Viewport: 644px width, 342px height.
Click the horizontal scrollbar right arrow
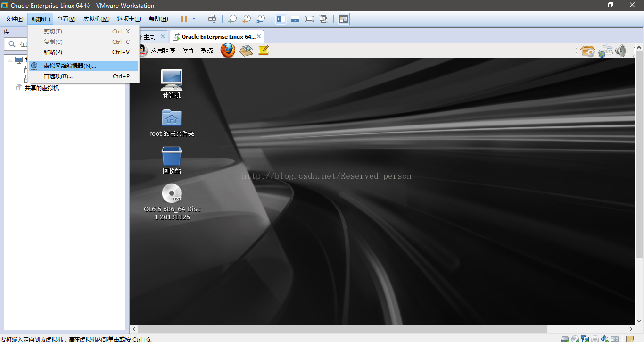632,329
